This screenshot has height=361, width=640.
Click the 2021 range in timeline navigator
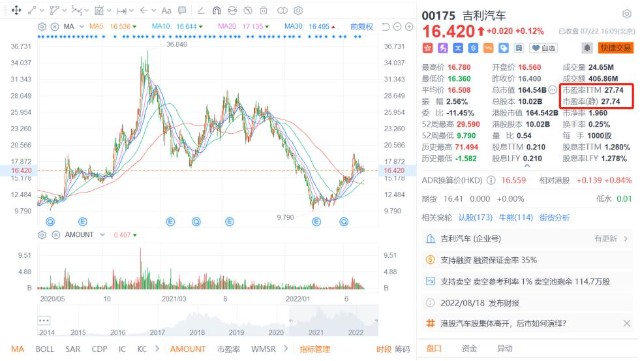pyautogui.click(x=316, y=332)
